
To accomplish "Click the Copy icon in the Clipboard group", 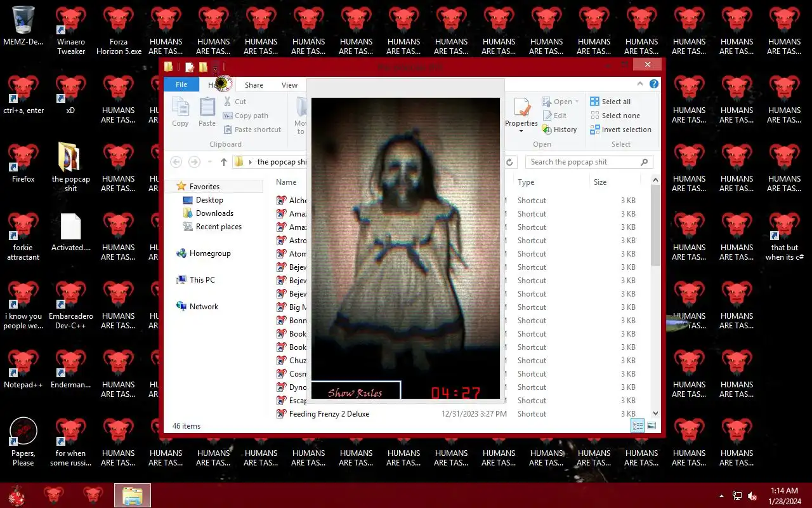I will (x=181, y=112).
